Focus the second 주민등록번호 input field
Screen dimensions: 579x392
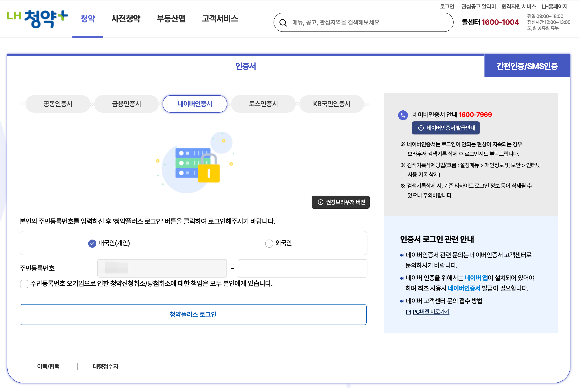tap(302, 268)
